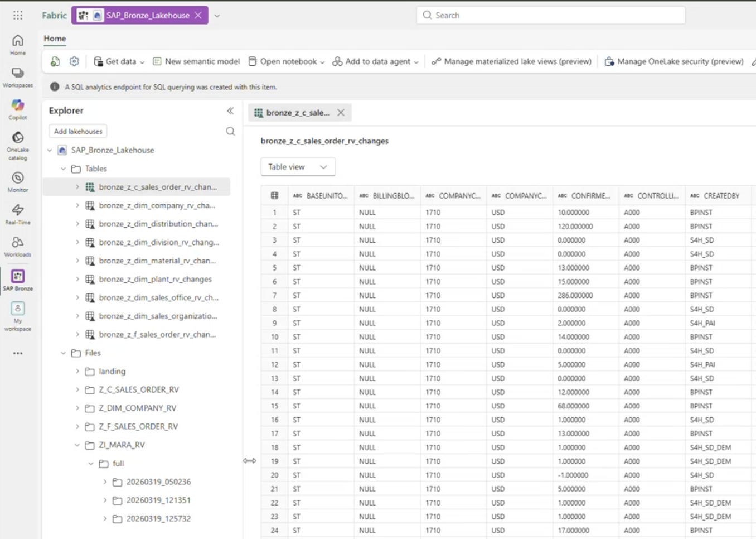Open the app launcher waffle icon
756x539 pixels.
point(18,16)
